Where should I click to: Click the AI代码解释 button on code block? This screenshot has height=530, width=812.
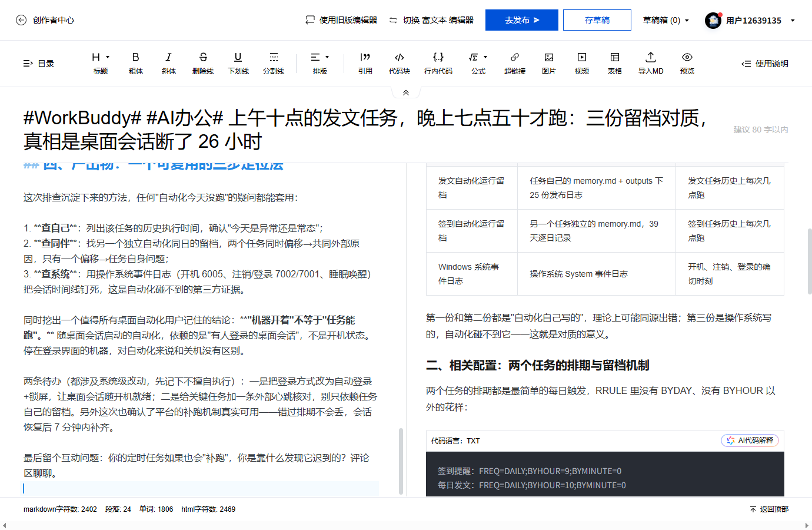[750, 440]
